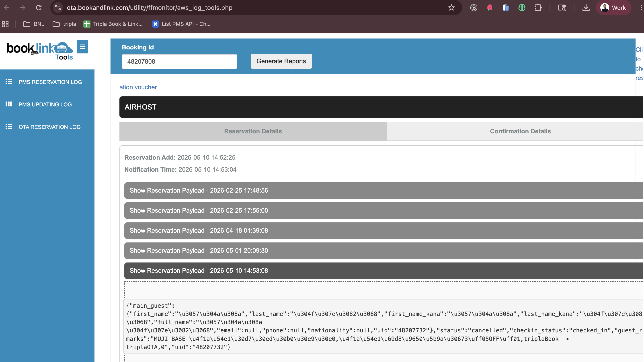The height and width of the screenshot is (362, 644).
Task: Expand Reservation Payload 2026-04-18 01:39:08
Action: (384, 230)
